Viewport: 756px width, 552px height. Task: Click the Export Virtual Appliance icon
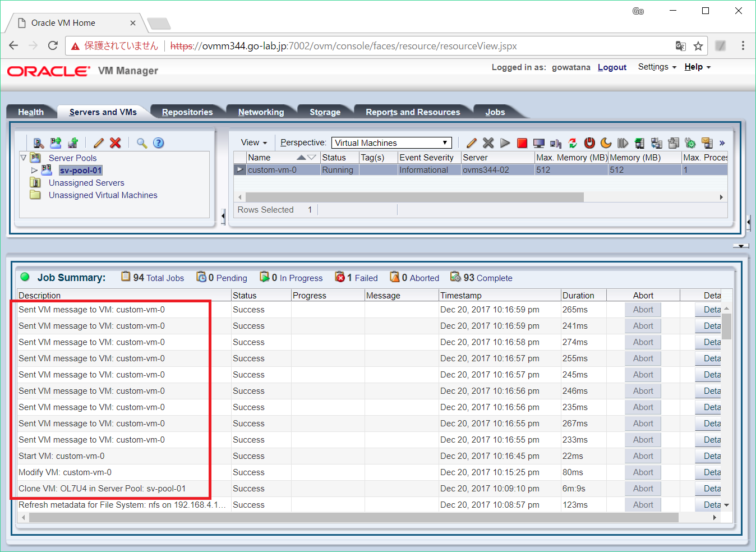(x=674, y=143)
